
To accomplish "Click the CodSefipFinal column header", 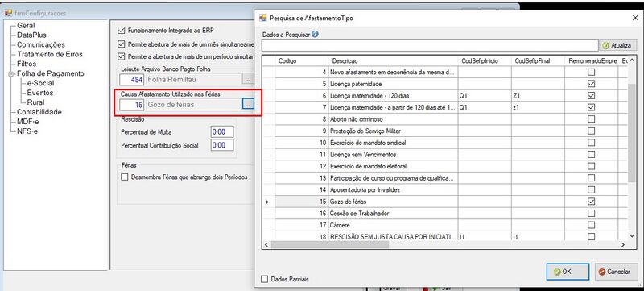I will (538, 60).
